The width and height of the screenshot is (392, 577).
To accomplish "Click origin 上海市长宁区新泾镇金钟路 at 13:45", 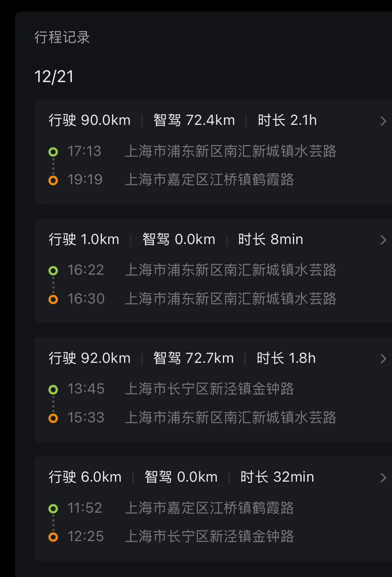I will click(209, 389).
